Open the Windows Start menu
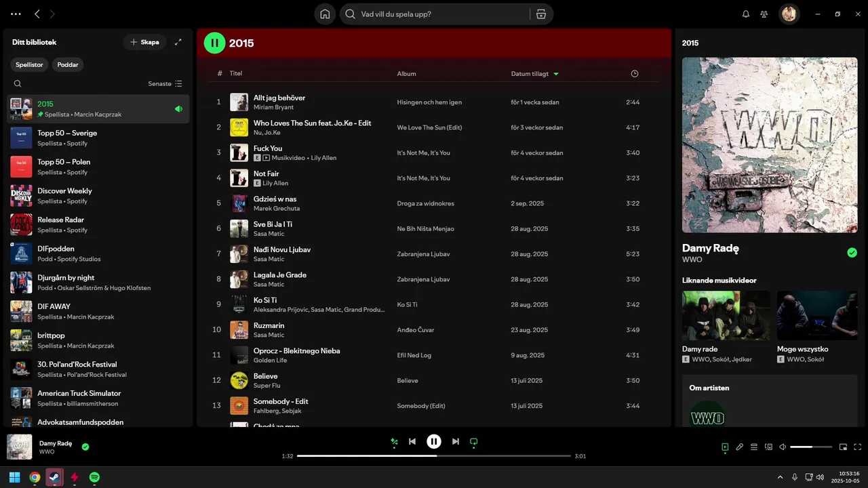The image size is (868, 488). click(14, 477)
